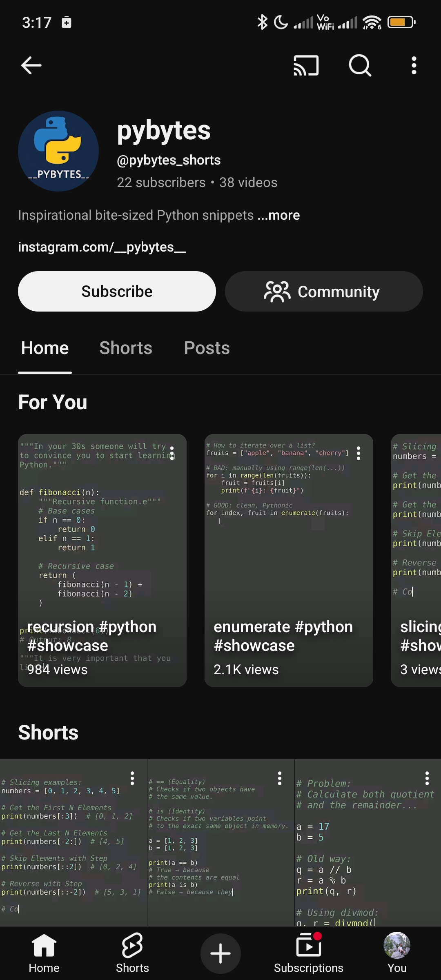Open the search magnifier icon
Image resolution: width=441 pixels, height=980 pixels.
(x=360, y=65)
